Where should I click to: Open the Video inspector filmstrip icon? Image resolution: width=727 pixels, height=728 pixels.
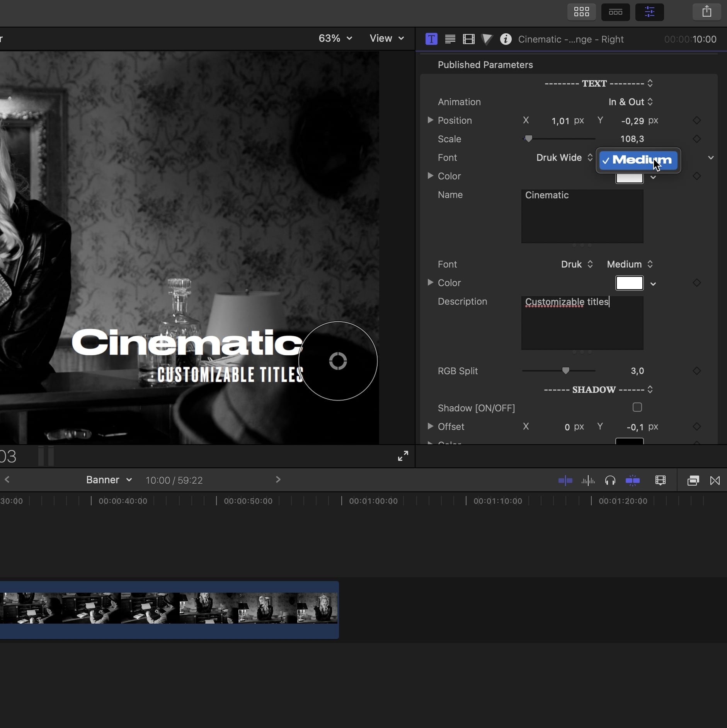click(x=468, y=39)
